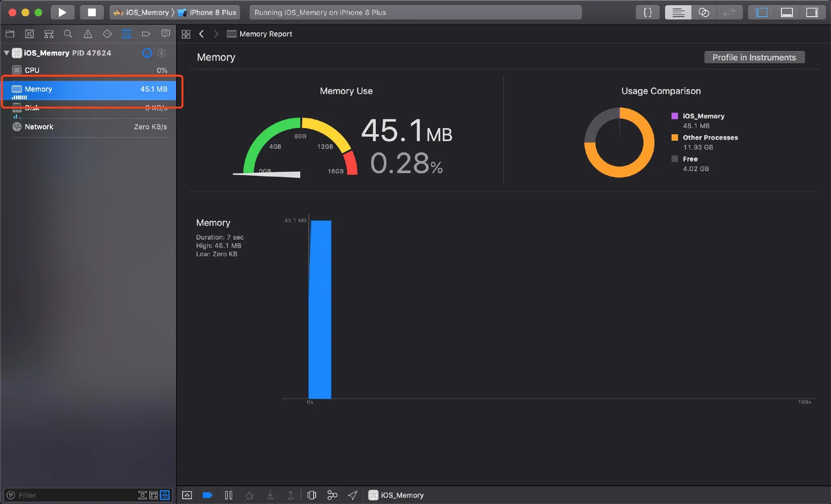Toggle the bottom debug area panel
831x504 pixels.
[x=787, y=13]
